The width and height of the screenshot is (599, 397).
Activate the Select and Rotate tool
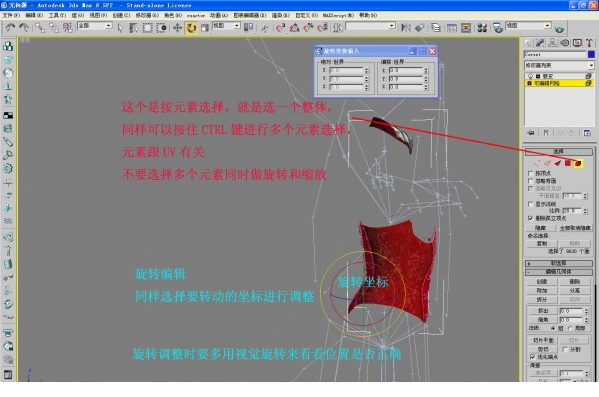[191, 28]
